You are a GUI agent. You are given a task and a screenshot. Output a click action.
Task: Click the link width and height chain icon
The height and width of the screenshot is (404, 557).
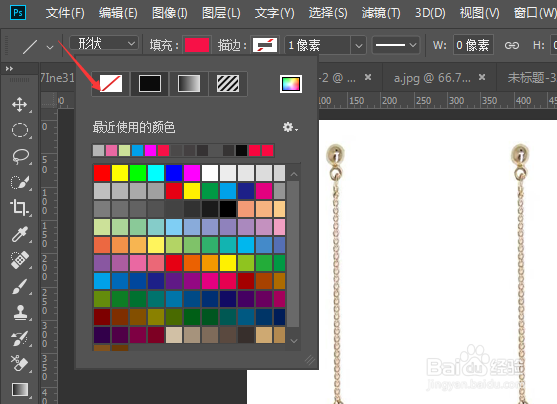pyautogui.click(x=512, y=45)
